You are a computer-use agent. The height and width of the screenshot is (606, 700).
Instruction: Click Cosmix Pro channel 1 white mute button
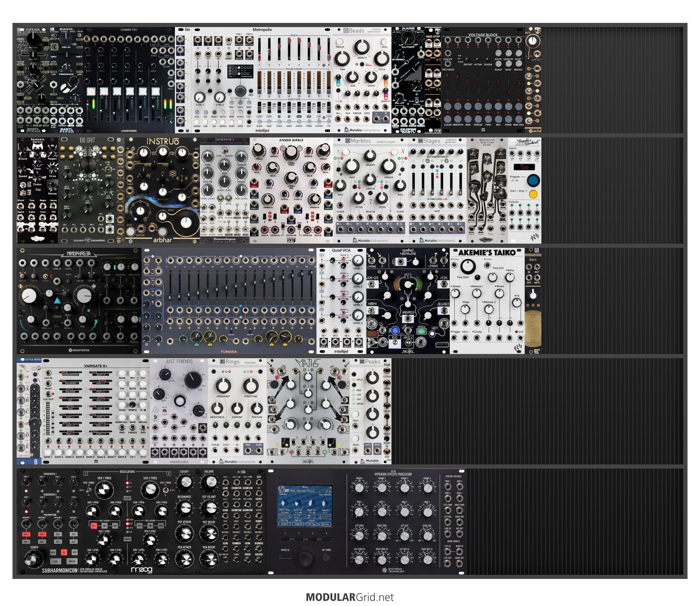[91, 92]
